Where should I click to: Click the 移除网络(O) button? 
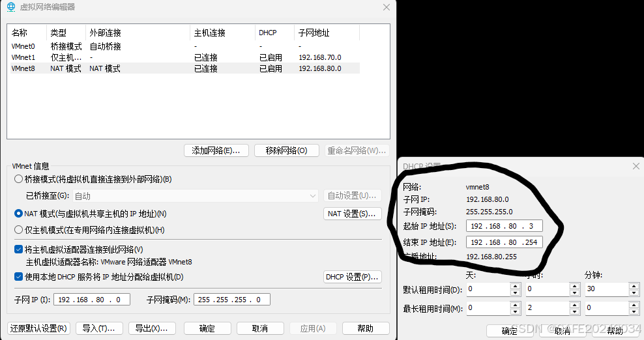click(x=287, y=150)
